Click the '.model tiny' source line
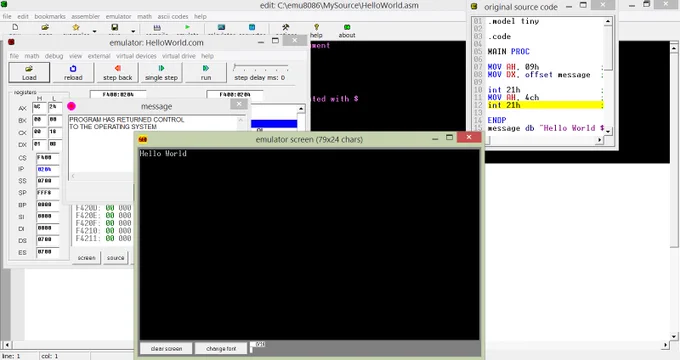The image size is (680, 360). tap(513, 21)
